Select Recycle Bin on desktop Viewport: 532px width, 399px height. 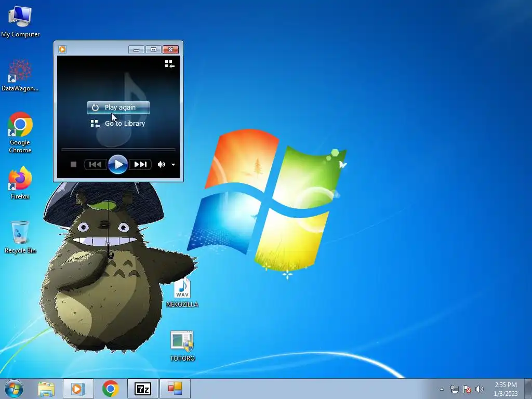pyautogui.click(x=20, y=237)
